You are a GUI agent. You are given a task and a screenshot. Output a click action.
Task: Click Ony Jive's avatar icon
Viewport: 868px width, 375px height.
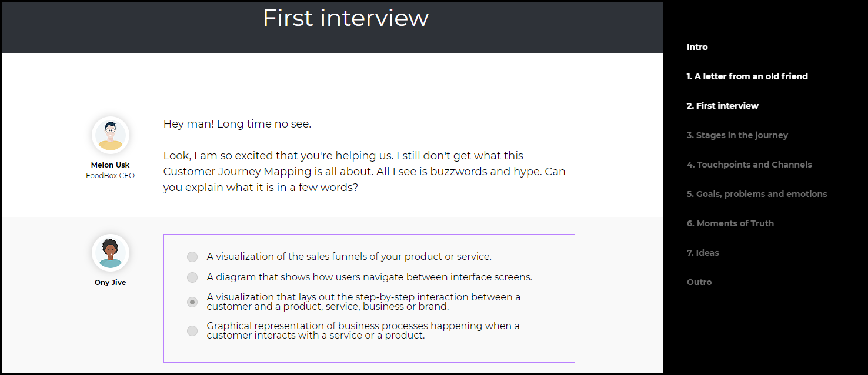tap(111, 253)
